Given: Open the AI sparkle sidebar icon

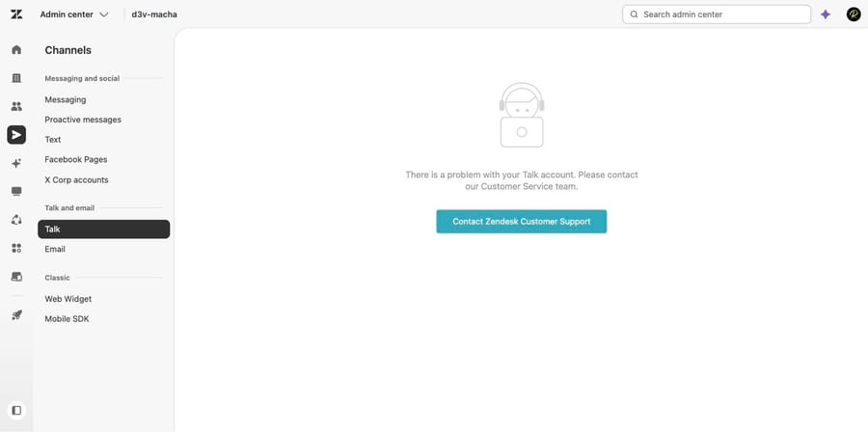Looking at the screenshot, I should (x=16, y=163).
